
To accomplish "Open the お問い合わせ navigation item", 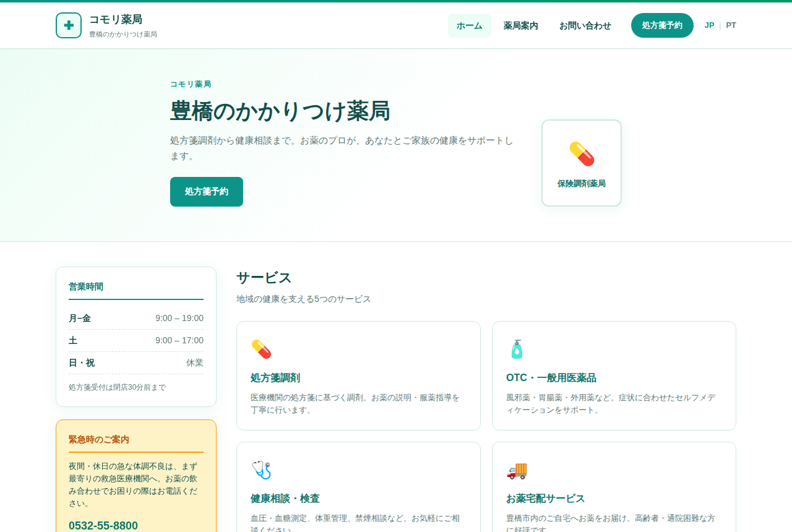I will 585,25.
